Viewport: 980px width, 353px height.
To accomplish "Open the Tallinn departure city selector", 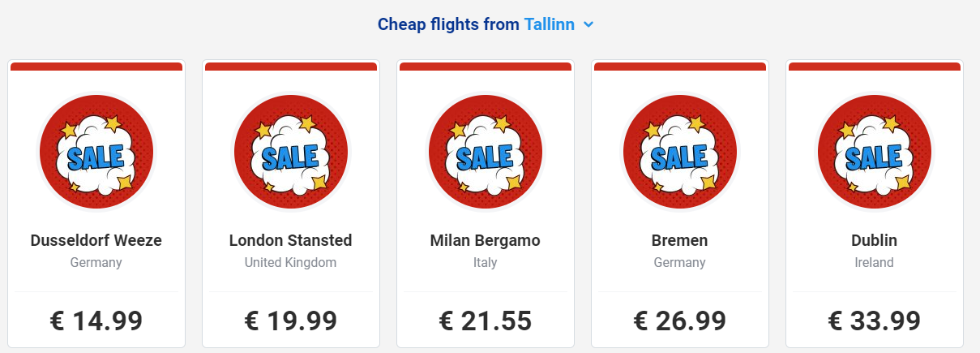I will coord(550,24).
